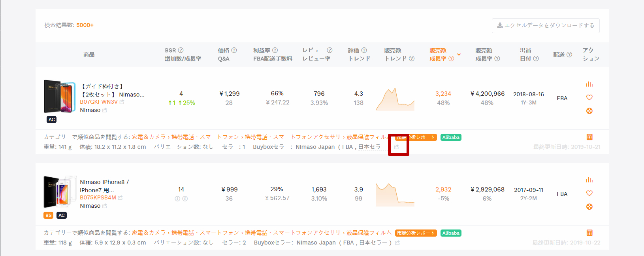The image size is (644, 256).
Task: Open external icon beside Nimaso brand, second product
Action: 105,206
